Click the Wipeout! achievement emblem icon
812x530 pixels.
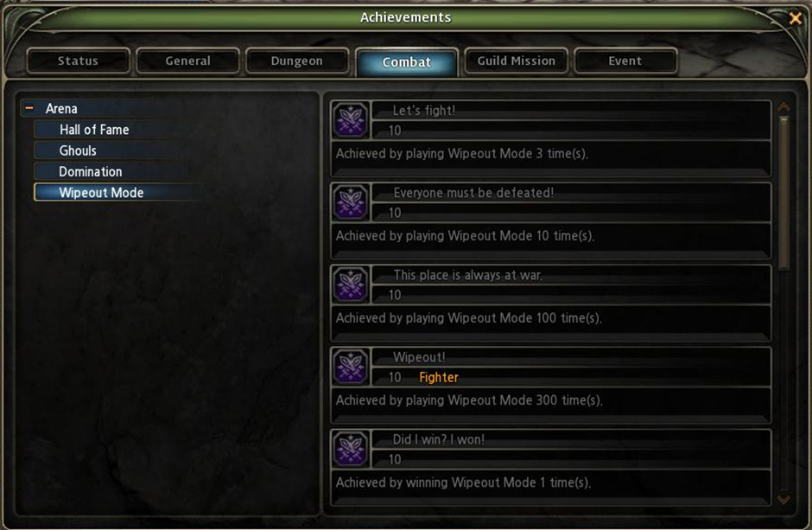pyautogui.click(x=351, y=367)
